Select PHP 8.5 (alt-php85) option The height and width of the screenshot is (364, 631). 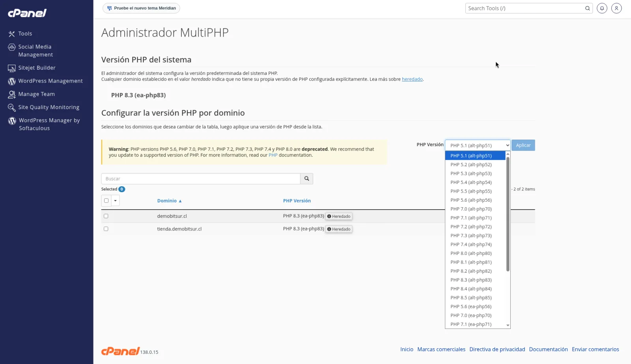point(475,298)
